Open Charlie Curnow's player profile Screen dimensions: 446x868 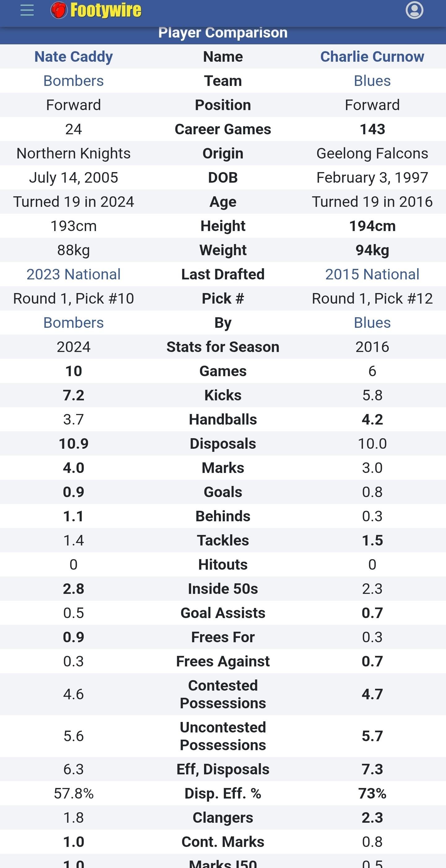(x=372, y=57)
